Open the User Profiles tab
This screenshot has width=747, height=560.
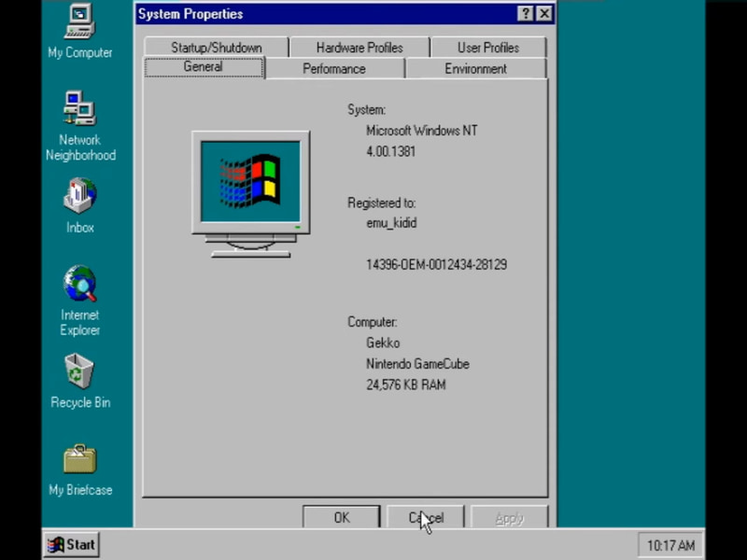coord(488,48)
